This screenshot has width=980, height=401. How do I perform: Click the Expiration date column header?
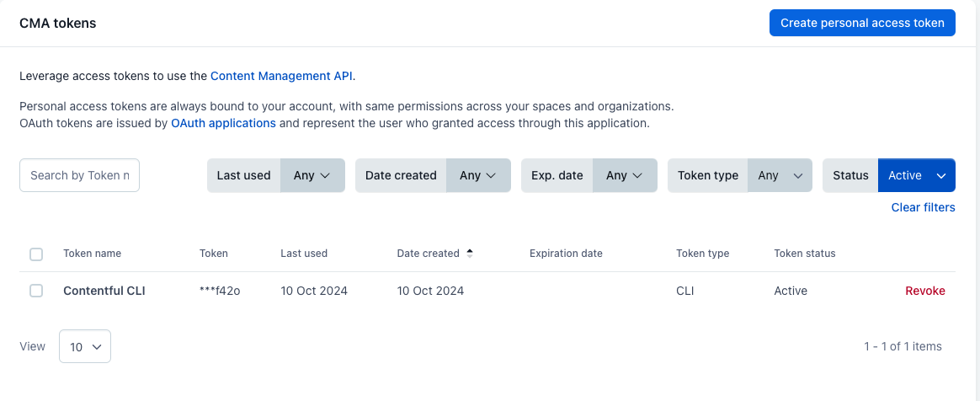566,254
